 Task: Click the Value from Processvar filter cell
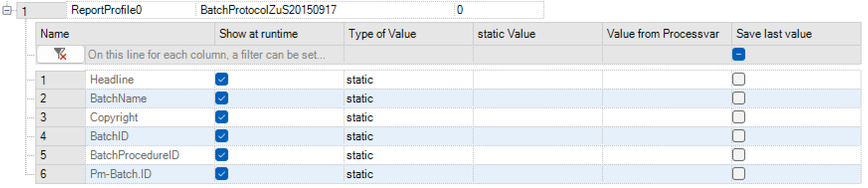[x=667, y=55]
